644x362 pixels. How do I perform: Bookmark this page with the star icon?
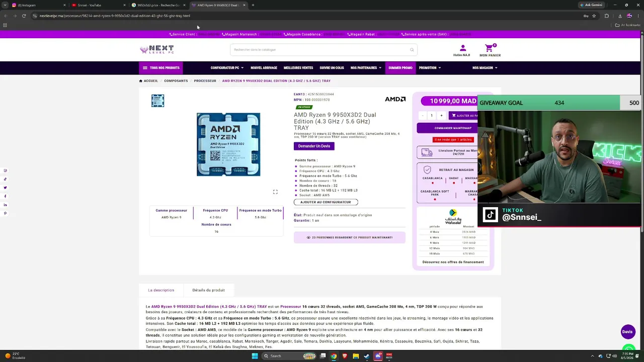(x=594, y=16)
